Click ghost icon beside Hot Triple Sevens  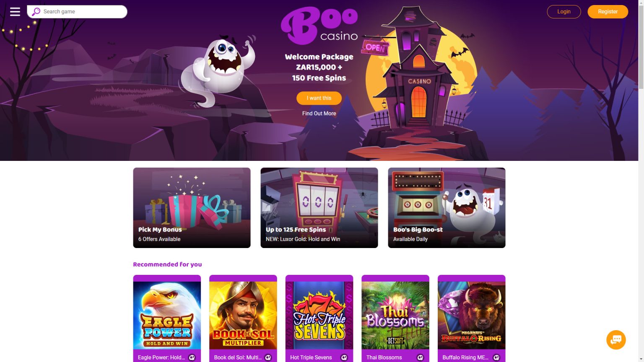344,357
